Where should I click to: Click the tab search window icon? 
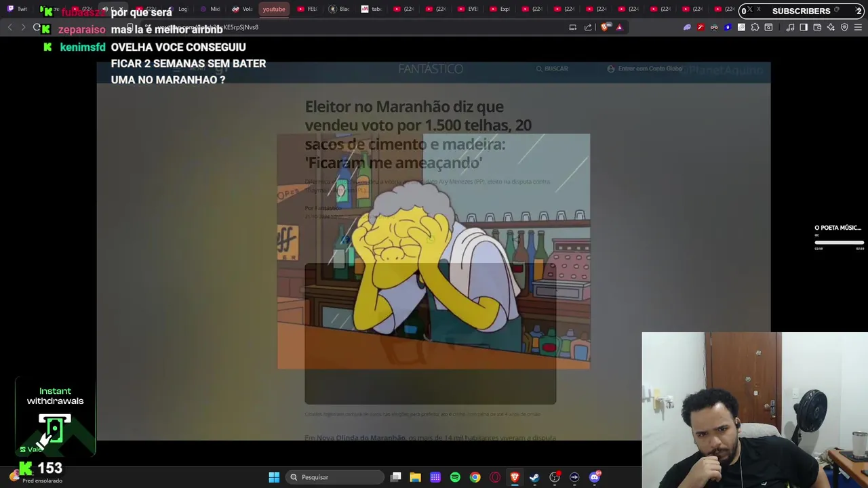click(768, 27)
